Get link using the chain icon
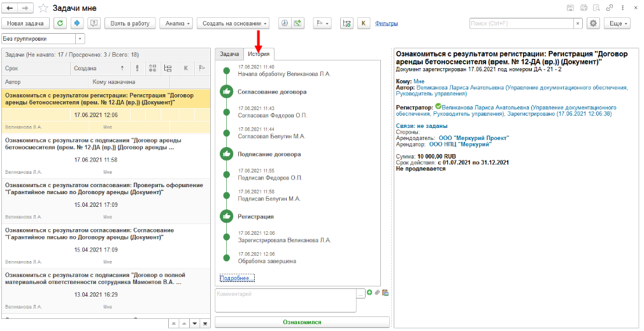The width and height of the screenshot is (644, 331). tap(610, 8)
